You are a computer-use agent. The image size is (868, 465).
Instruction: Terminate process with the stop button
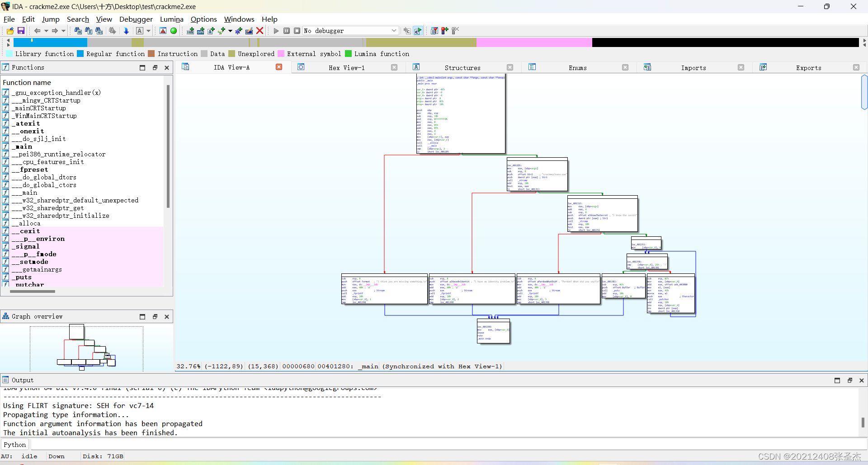pos(297,31)
